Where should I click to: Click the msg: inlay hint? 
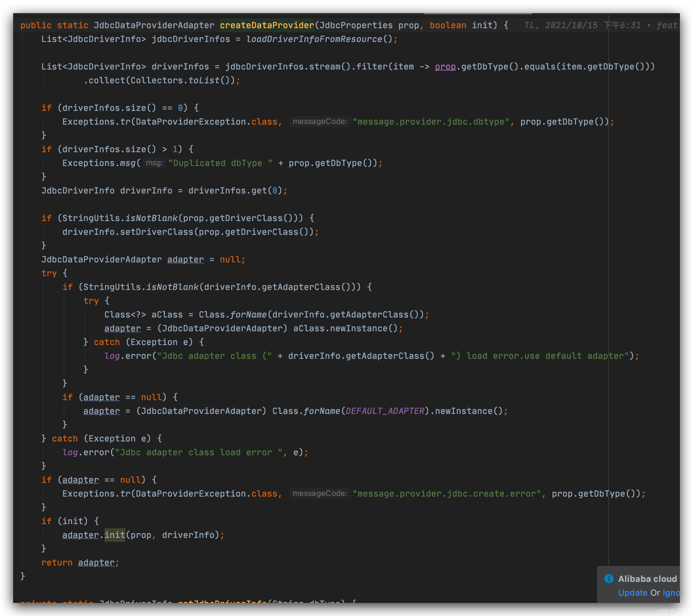click(154, 163)
